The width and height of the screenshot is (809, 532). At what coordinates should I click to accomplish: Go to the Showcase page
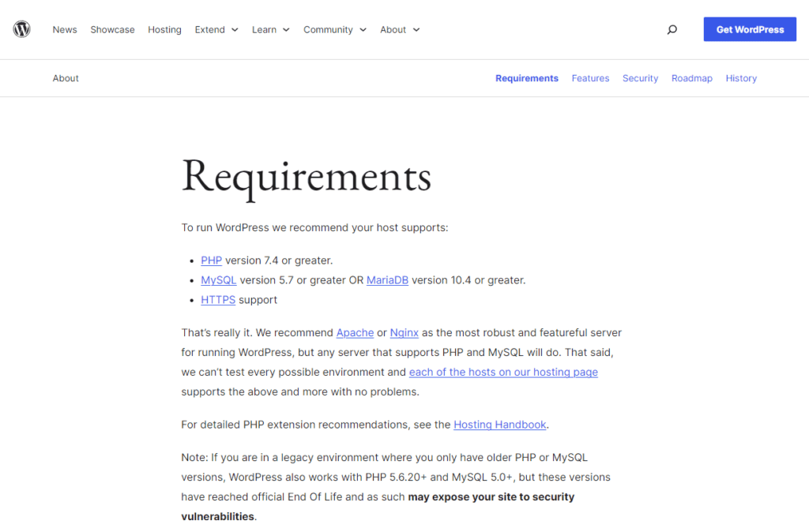click(x=112, y=29)
